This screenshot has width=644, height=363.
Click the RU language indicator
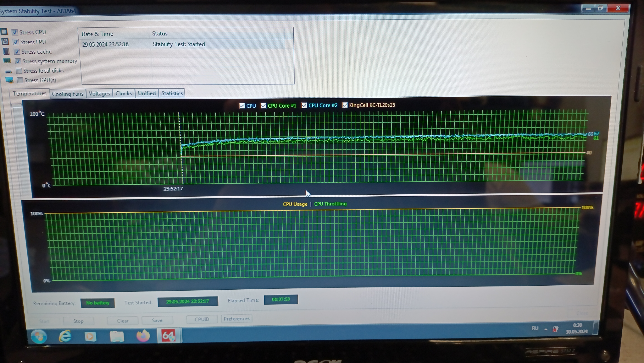(535, 328)
